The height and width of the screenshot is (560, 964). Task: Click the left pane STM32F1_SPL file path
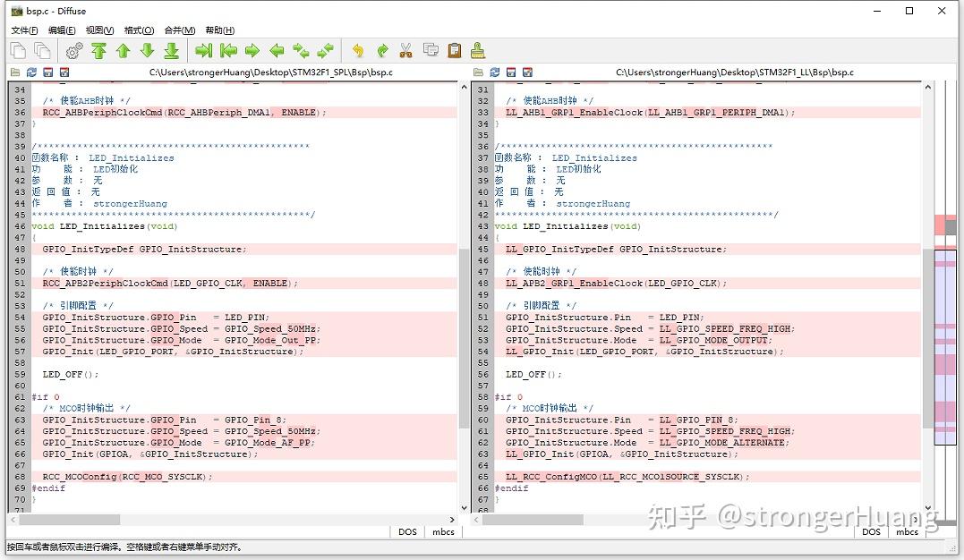271,72
